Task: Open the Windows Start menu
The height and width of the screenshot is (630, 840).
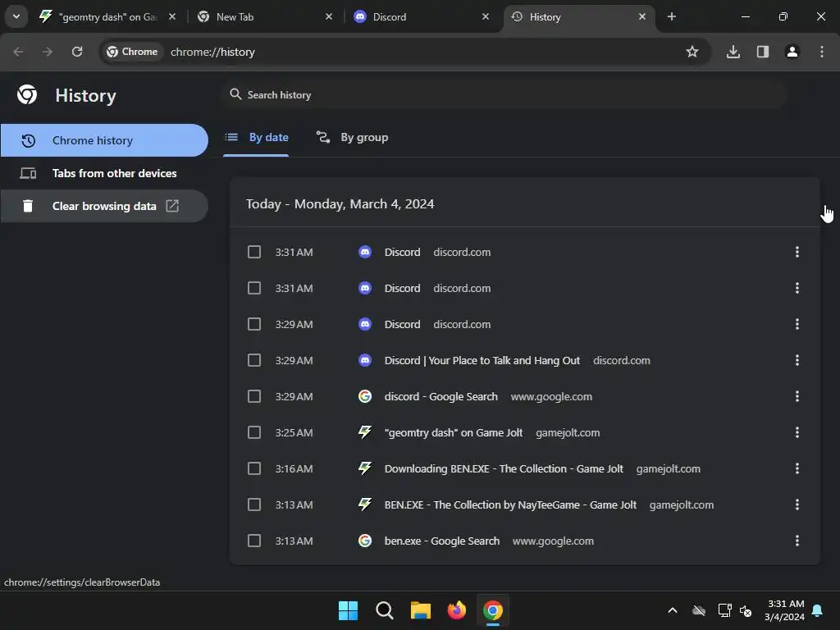Action: (348, 610)
